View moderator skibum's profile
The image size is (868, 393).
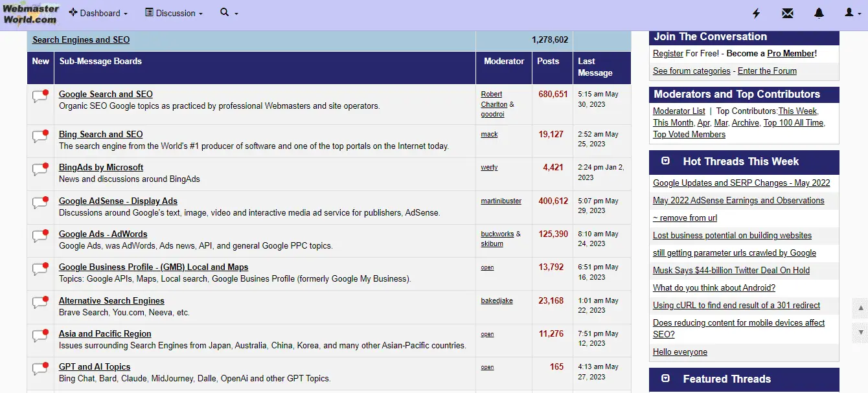click(492, 244)
